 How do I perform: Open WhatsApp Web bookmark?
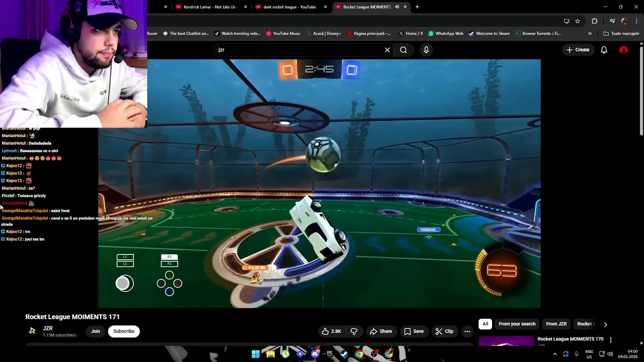446,34
